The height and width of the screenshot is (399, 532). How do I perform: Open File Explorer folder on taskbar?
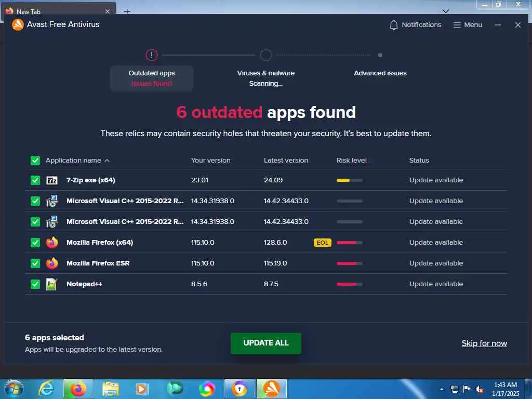coord(111,389)
